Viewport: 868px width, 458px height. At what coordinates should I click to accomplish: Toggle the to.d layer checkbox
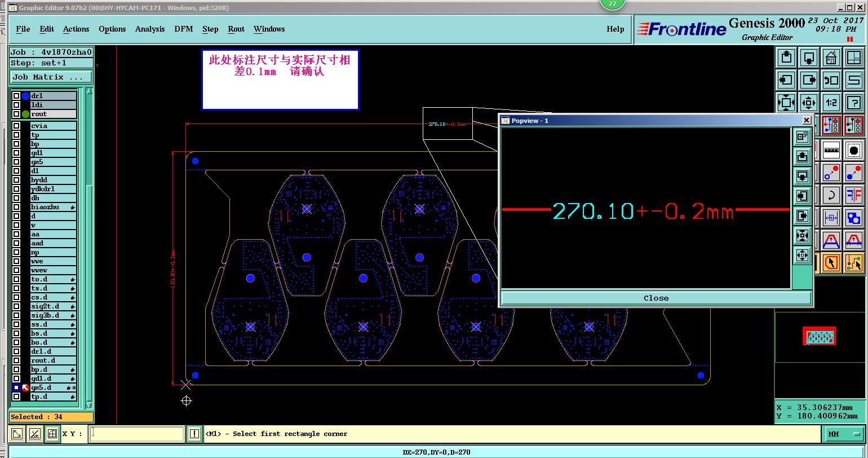click(x=16, y=279)
